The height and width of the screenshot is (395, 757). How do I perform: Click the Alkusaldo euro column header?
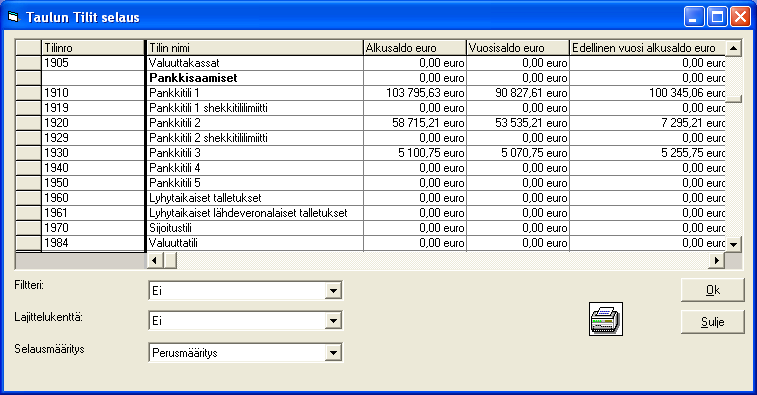tap(415, 48)
